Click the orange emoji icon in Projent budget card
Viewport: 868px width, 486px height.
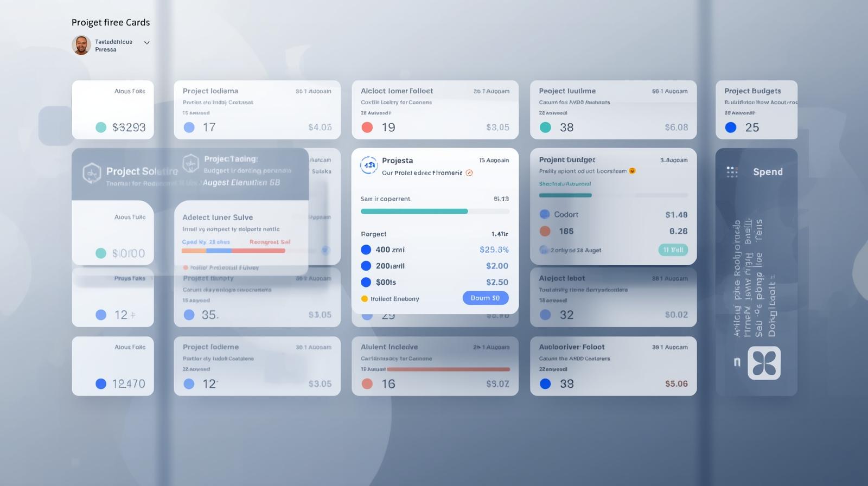(x=632, y=171)
